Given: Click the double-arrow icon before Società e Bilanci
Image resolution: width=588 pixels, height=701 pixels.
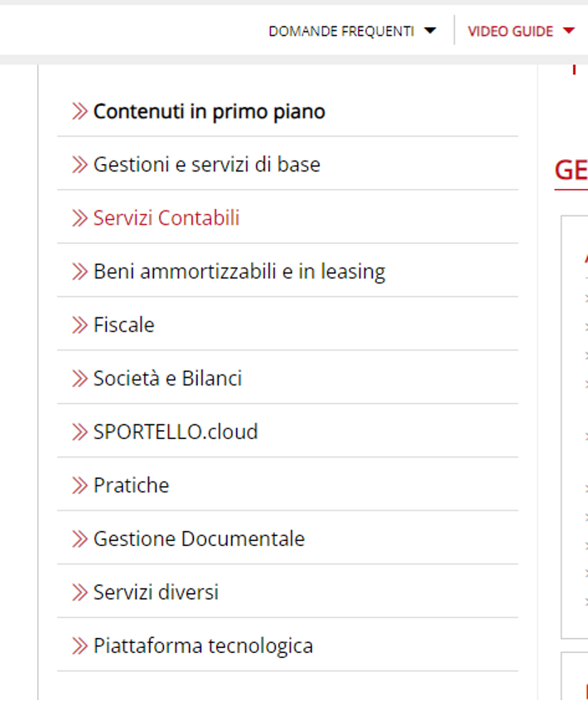Looking at the screenshot, I should 80,379.
